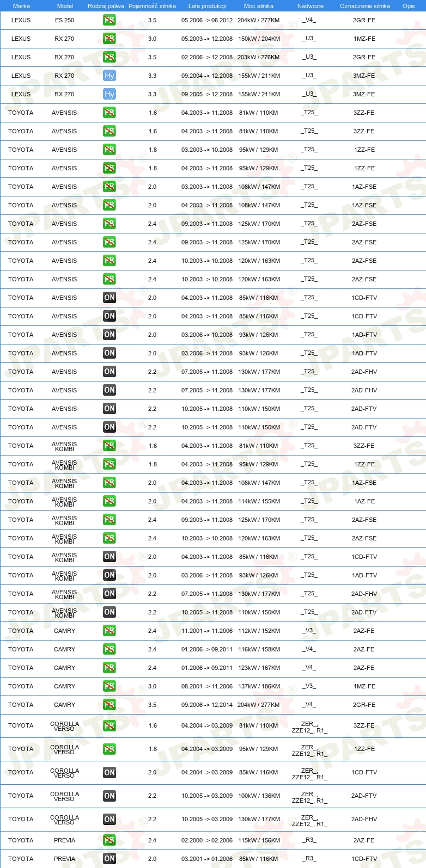Click petrol icon for Avensis Kombi 2.0 1AZ-FE 114kW
The width and height of the screenshot is (426, 868).
tap(109, 501)
